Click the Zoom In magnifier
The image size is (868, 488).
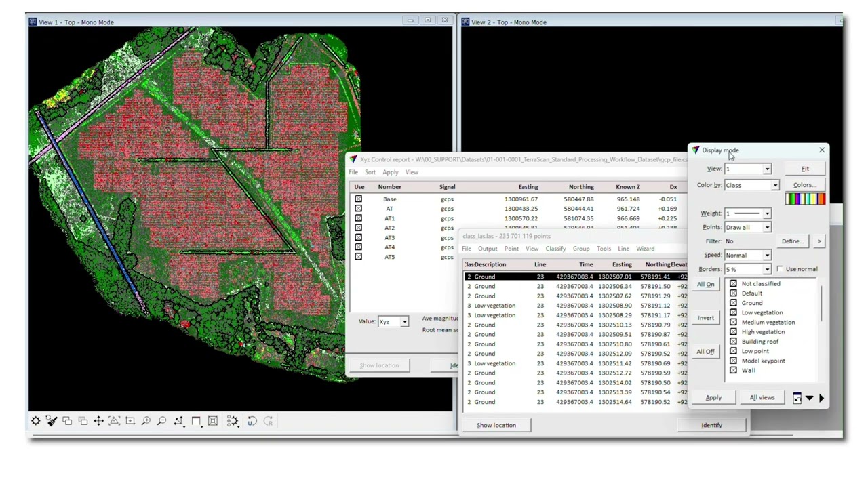click(146, 421)
